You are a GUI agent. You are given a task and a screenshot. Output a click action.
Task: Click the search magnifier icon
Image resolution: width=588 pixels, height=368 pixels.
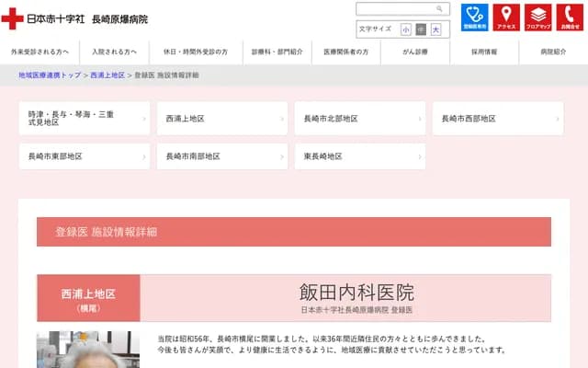(439, 8)
